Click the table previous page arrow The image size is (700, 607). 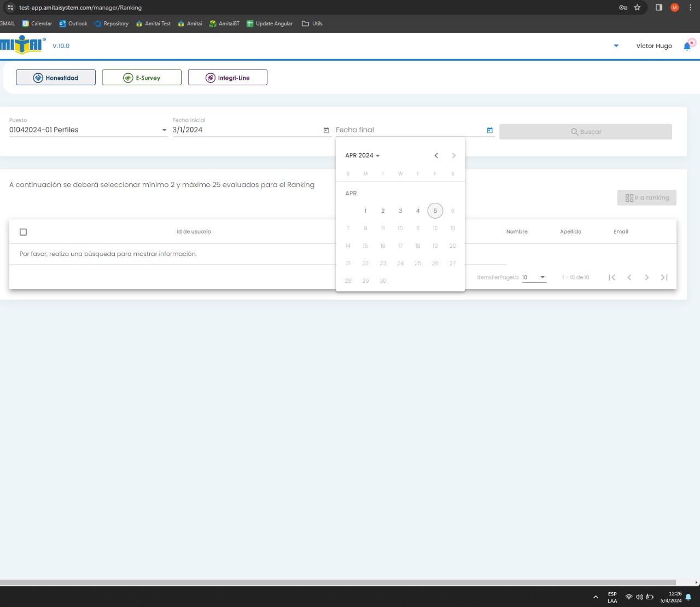pyautogui.click(x=629, y=278)
